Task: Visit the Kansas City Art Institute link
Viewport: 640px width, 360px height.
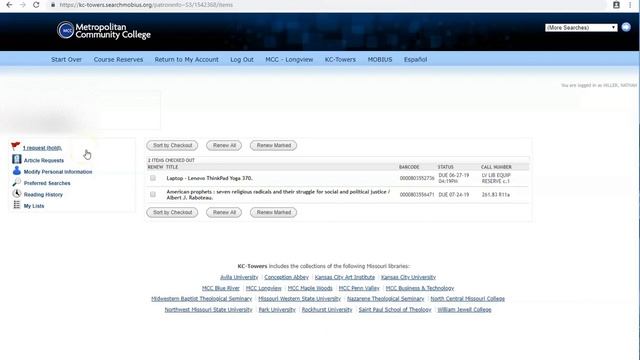Action: [x=345, y=277]
